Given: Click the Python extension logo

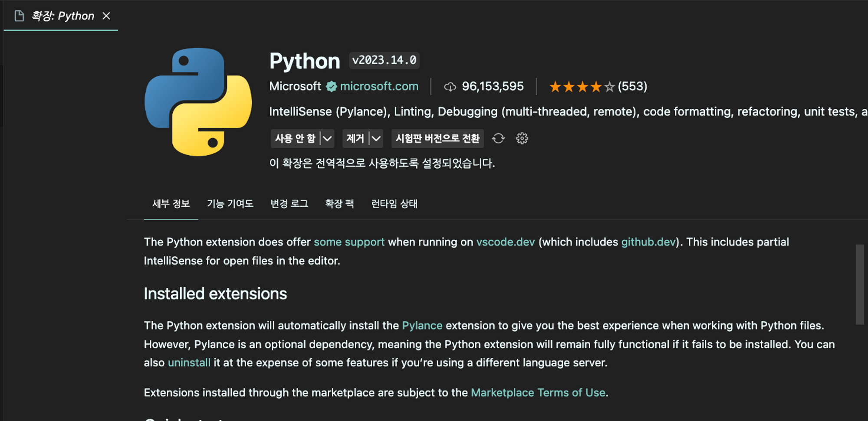Looking at the screenshot, I should pyautogui.click(x=198, y=102).
